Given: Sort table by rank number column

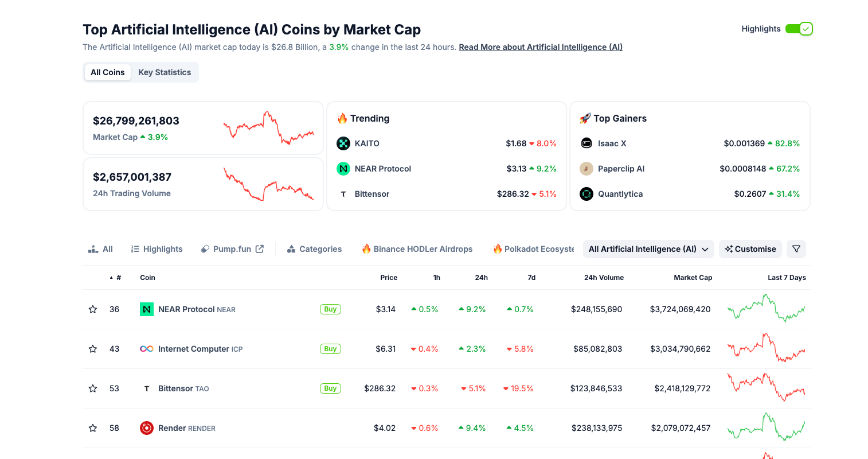Looking at the screenshot, I should (116, 278).
